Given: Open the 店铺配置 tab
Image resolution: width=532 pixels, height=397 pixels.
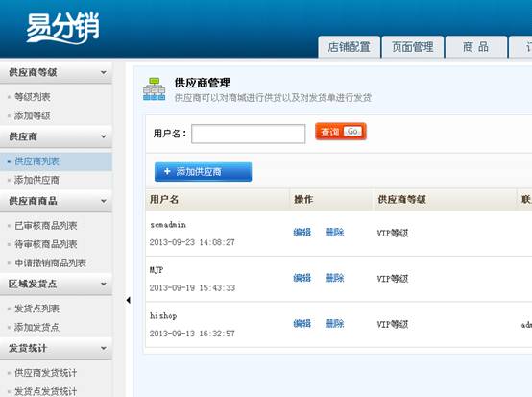Looking at the screenshot, I should tap(349, 47).
